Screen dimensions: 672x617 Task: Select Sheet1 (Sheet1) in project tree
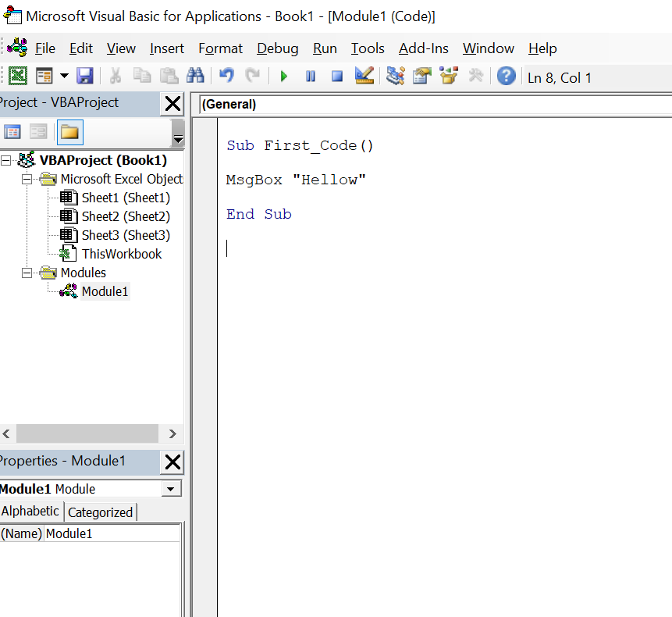point(126,198)
